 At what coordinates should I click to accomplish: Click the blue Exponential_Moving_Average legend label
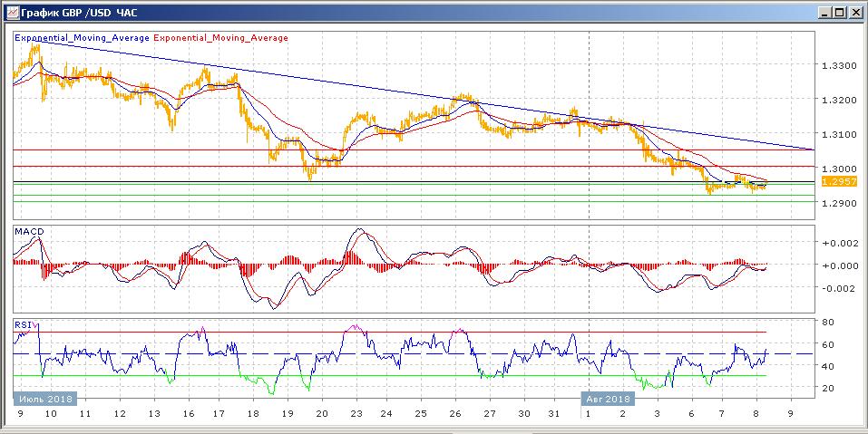[x=83, y=38]
